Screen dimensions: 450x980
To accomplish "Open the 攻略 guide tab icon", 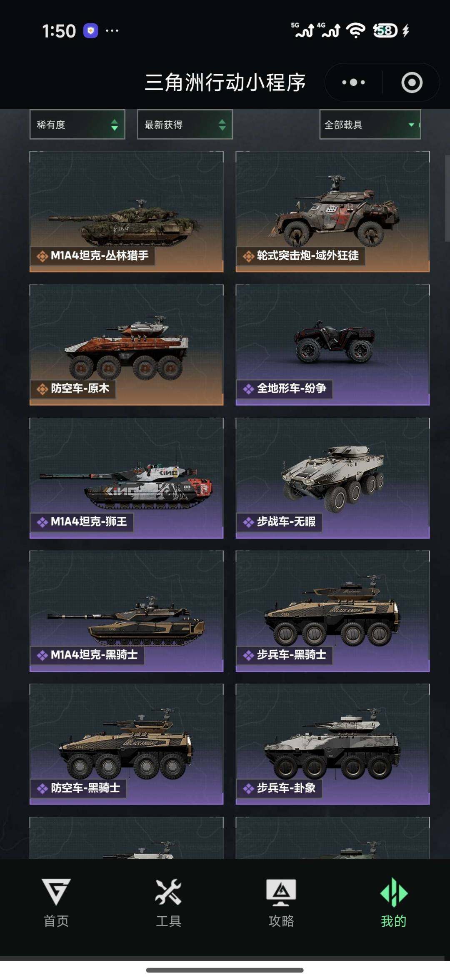I will [281, 893].
